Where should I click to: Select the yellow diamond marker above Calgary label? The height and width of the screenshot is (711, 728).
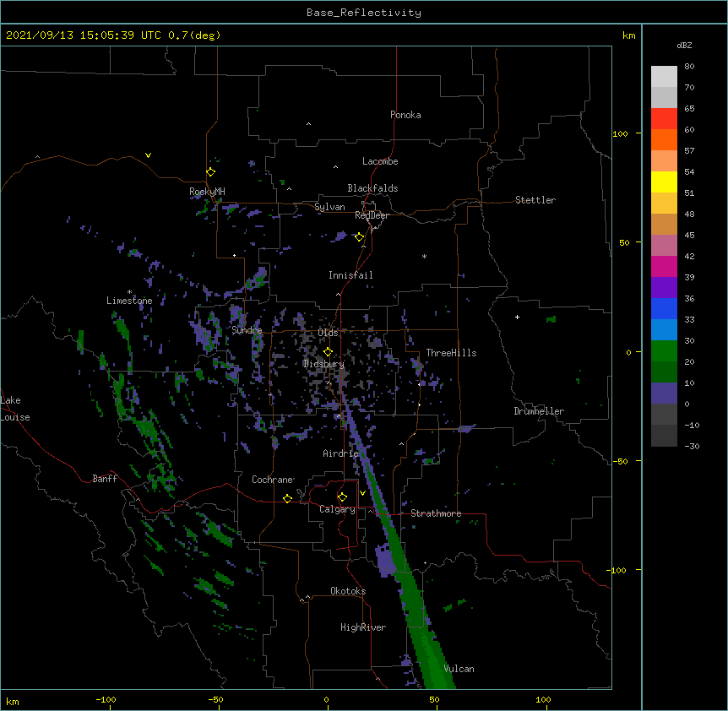(342, 497)
